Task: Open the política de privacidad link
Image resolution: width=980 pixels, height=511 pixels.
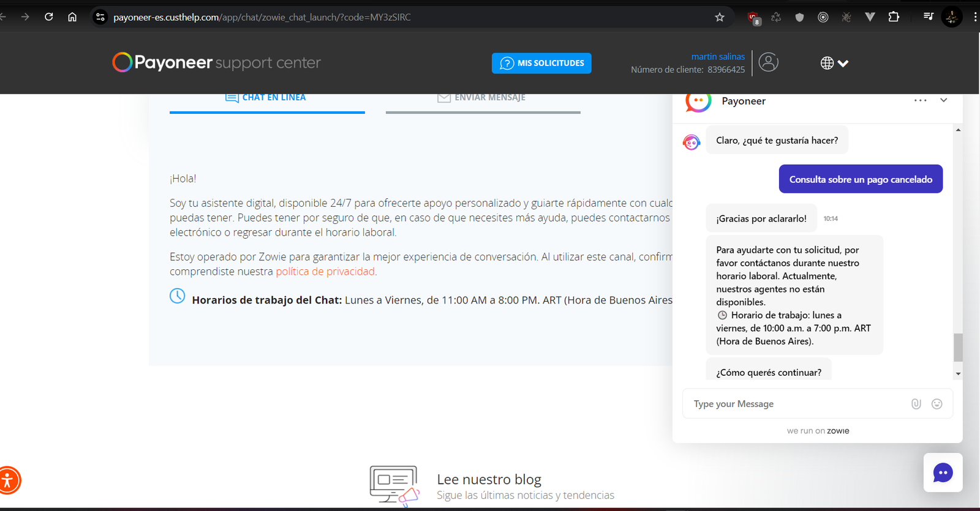Action: tap(325, 271)
